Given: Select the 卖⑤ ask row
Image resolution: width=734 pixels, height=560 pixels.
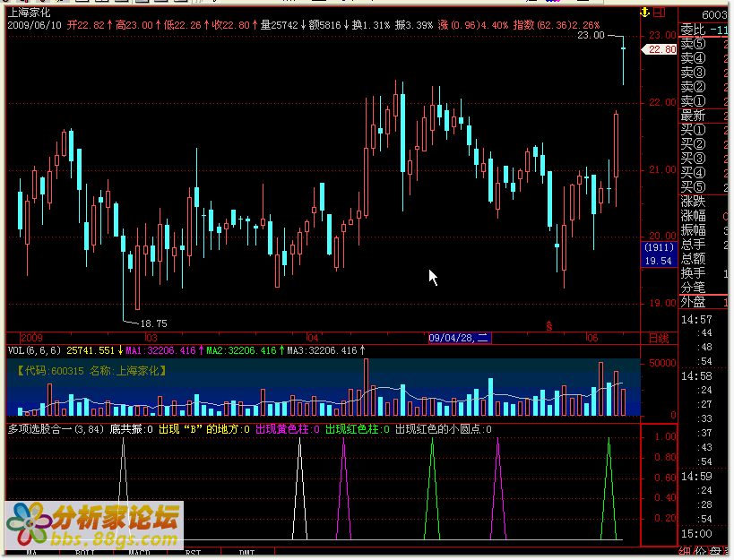Looking at the screenshot, I should (x=704, y=44).
